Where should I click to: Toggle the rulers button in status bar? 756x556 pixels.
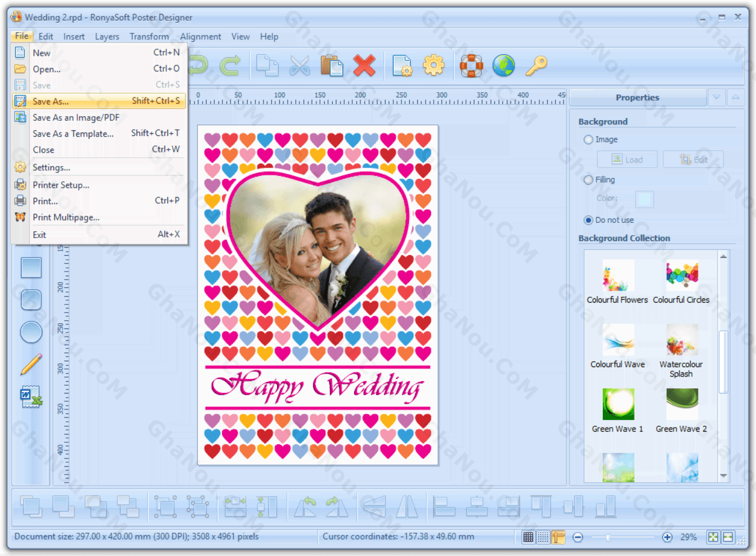point(558,537)
